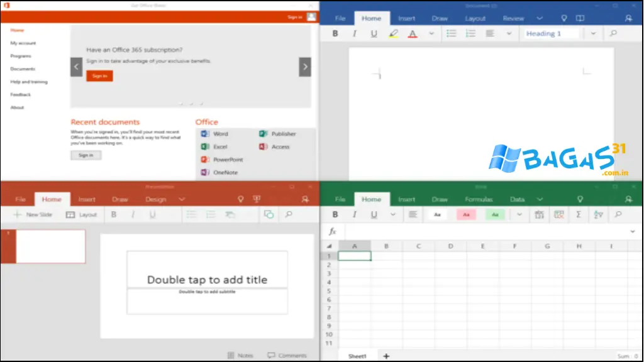Toggle italic formatting in Excel
This screenshot has width=644, height=362.
coord(355,214)
